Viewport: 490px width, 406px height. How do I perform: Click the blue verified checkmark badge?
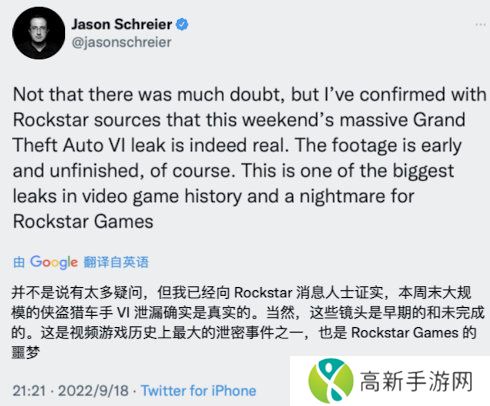[x=182, y=25]
